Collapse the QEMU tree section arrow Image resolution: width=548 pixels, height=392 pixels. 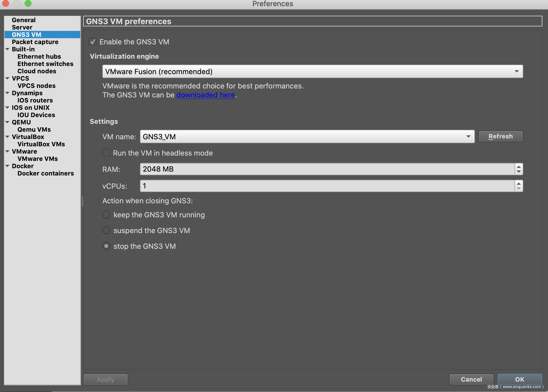click(x=7, y=122)
